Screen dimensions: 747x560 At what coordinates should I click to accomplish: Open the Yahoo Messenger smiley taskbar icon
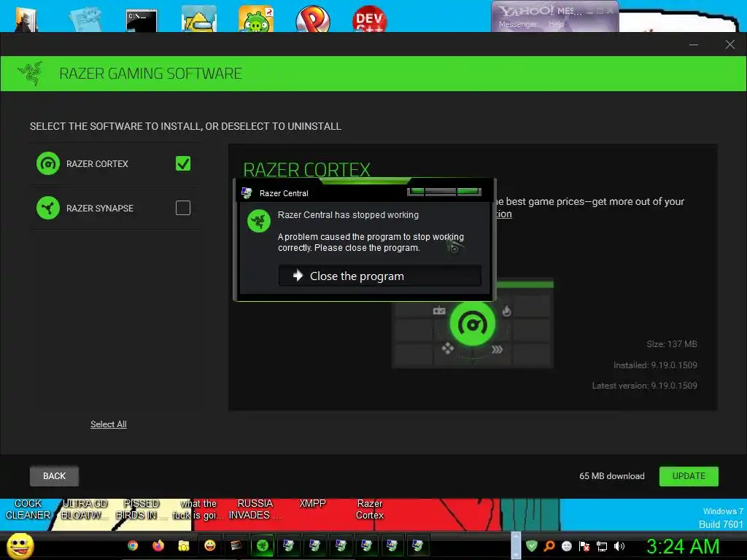coord(209,545)
